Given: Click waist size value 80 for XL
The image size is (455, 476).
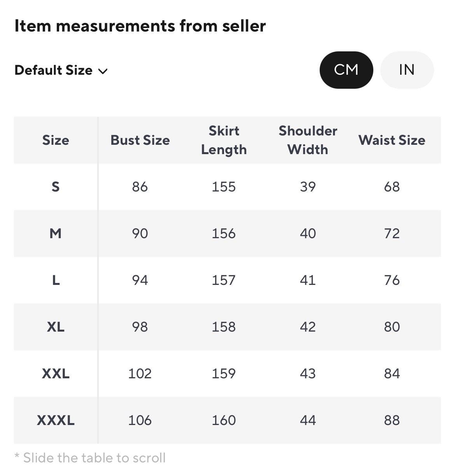Looking at the screenshot, I should pos(392,327).
